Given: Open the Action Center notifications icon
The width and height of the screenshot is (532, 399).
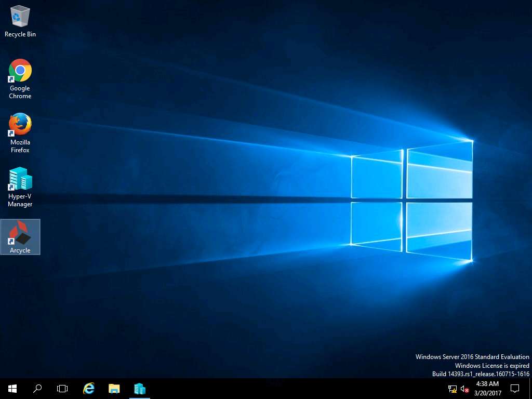Looking at the screenshot, I should click(x=515, y=389).
